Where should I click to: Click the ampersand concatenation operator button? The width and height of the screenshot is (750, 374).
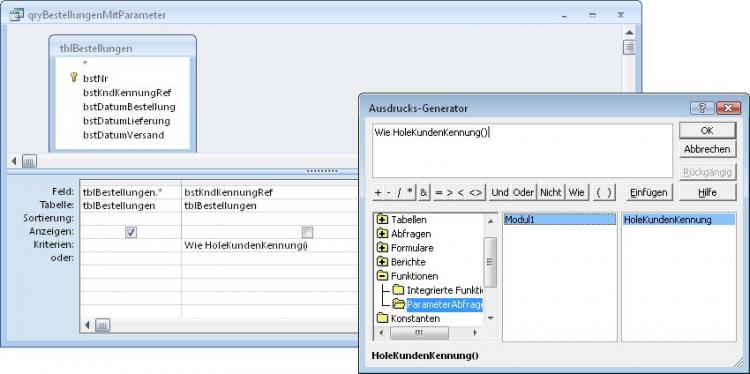click(423, 193)
